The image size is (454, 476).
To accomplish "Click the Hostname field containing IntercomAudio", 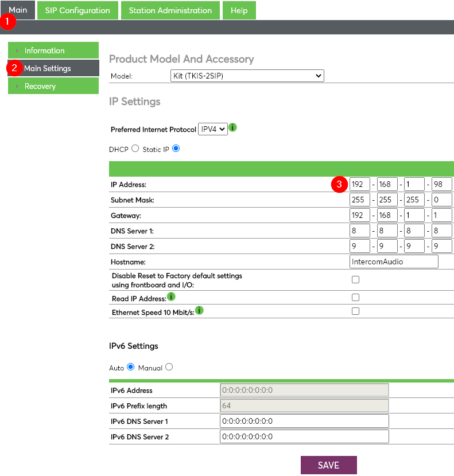I will (394, 262).
